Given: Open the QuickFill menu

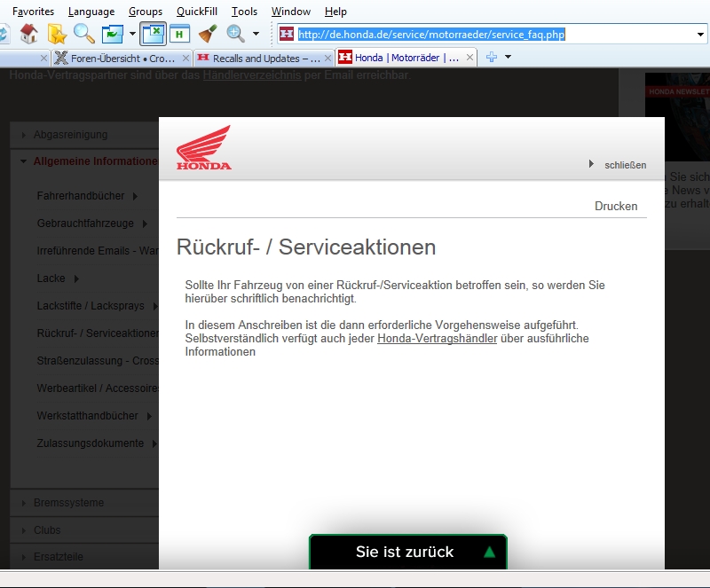Looking at the screenshot, I should point(196,12).
